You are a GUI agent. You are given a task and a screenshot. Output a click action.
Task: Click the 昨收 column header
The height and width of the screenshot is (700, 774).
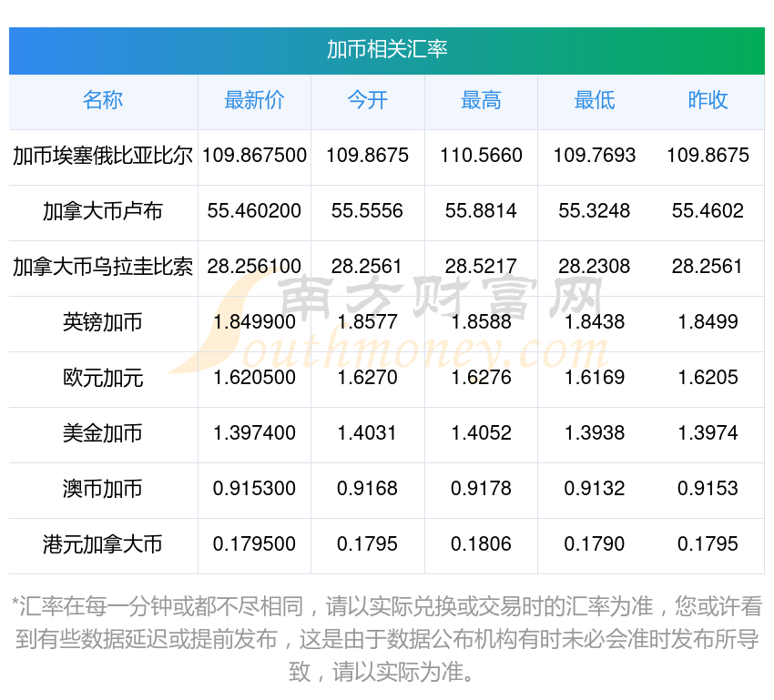pyautogui.click(x=708, y=101)
